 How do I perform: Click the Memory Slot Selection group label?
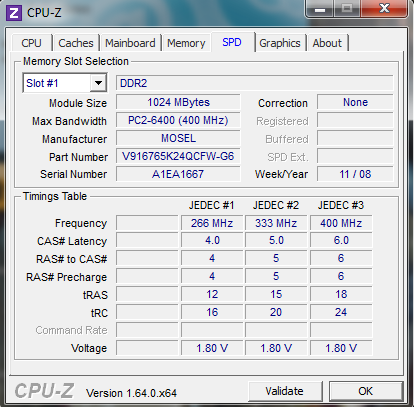(x=76, y=61)
